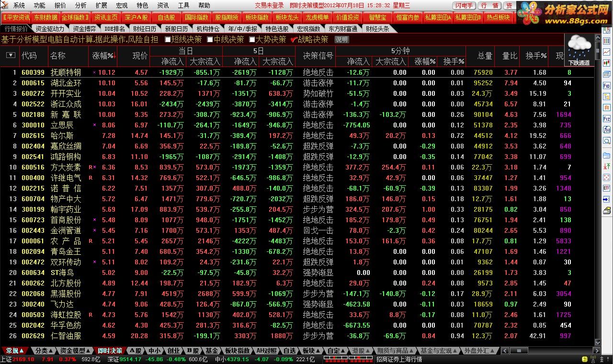
Task: Click the application logo icon at top-left
Action: click(5, 5)
